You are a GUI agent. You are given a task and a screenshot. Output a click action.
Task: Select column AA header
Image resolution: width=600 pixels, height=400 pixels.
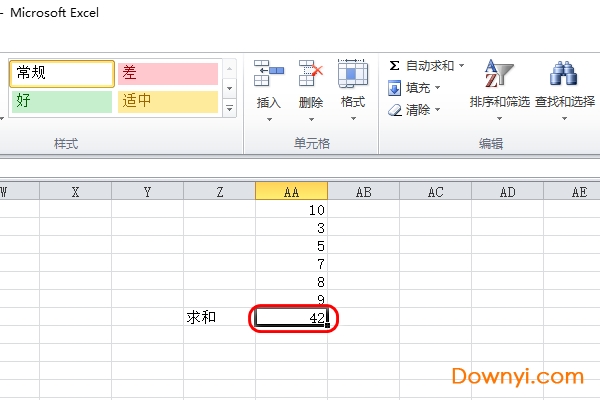pos(291,192)
